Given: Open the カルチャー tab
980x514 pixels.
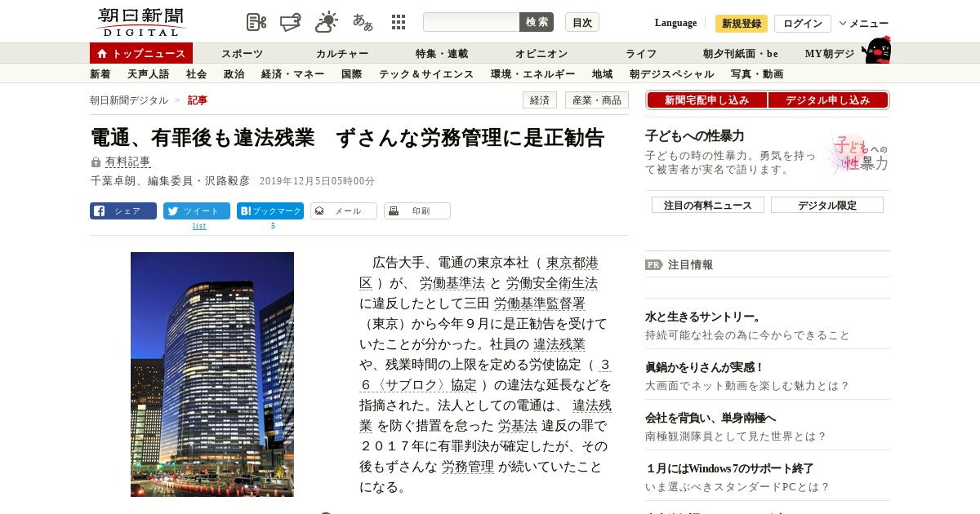Looking at the screenshot, I should [342, 54].
